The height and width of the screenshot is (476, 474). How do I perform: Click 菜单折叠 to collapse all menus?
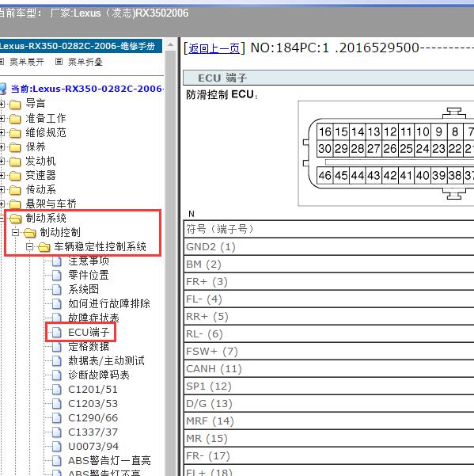[85, 63]
